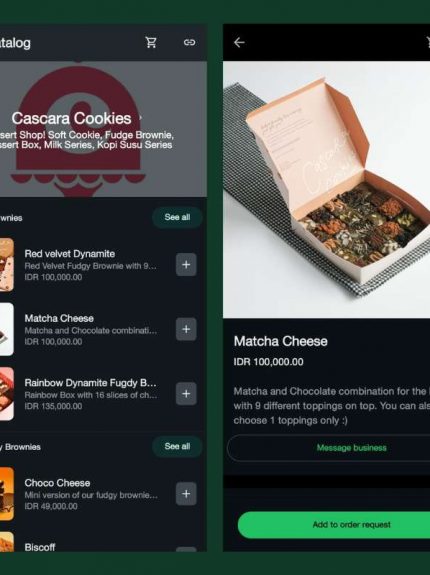Select the Biscoff item in the list
The width and height of the screenshot is (430, 575).
pos(40,547)
